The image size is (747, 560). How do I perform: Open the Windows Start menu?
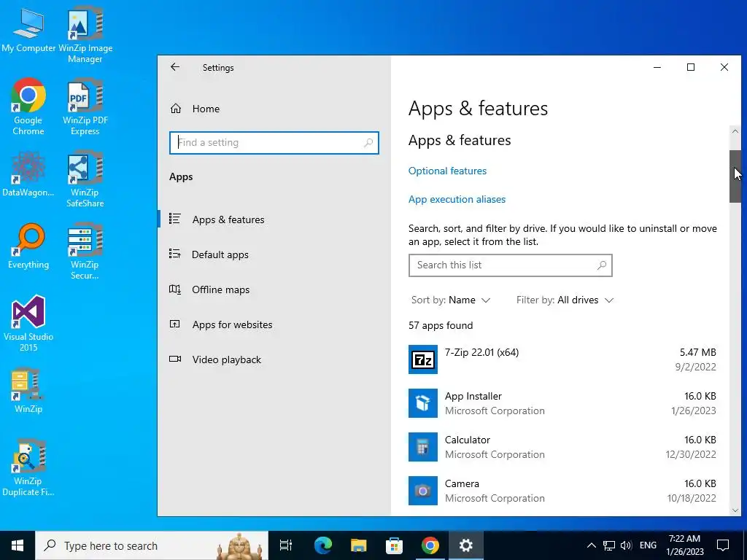point(18,545)
